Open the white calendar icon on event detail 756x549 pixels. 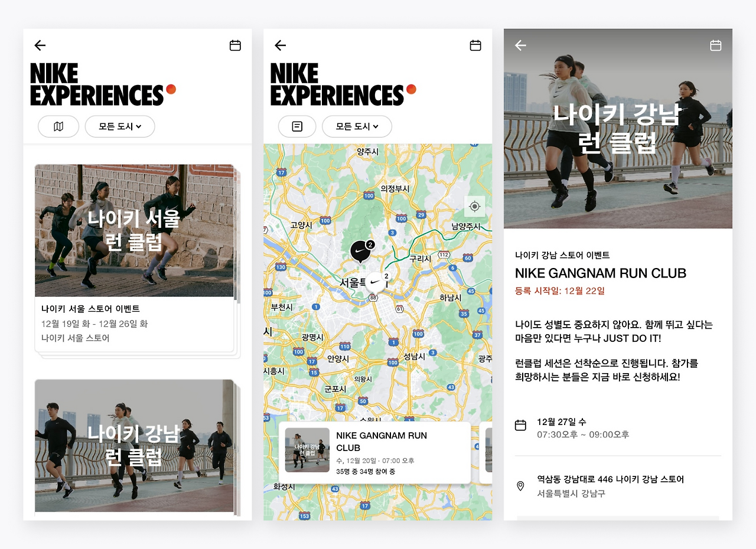716,45
